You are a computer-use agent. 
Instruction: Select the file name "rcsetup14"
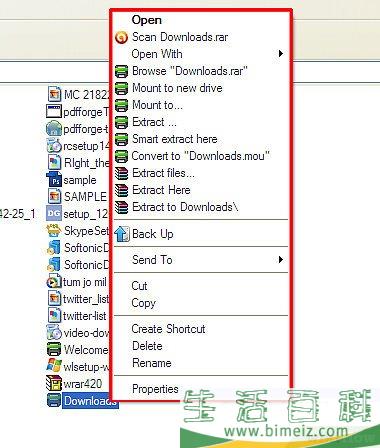click(x=86, y=146)
